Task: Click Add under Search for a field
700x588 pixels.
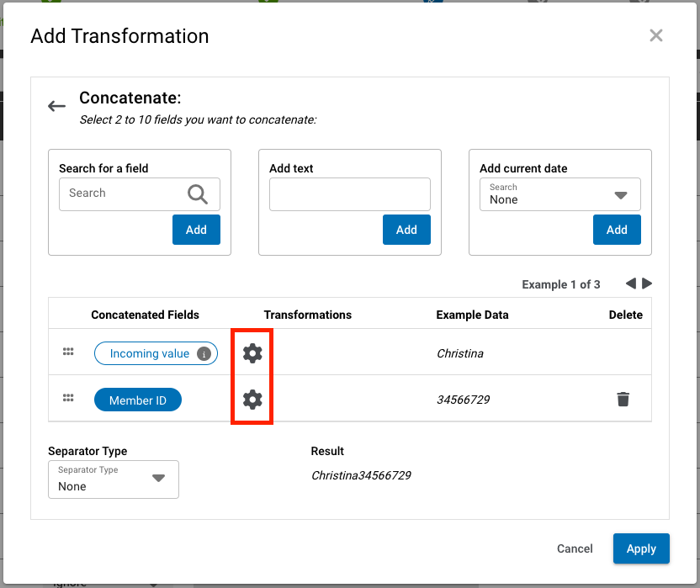Action: (196, 230)
